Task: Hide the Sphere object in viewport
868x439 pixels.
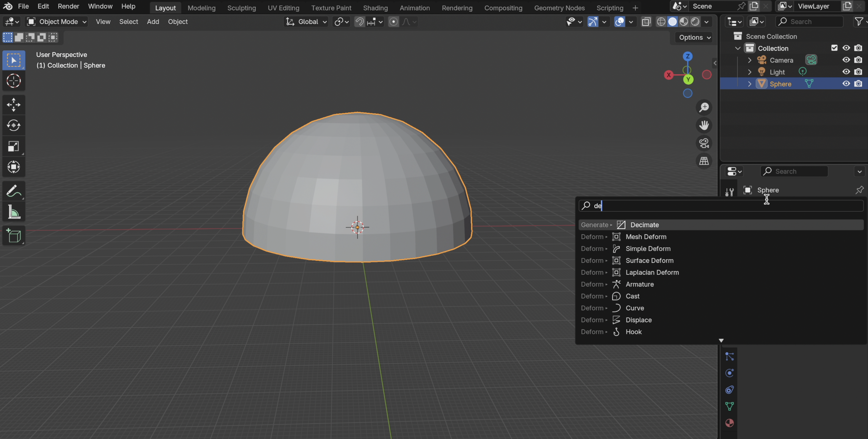Action: [x=846, y=84]
